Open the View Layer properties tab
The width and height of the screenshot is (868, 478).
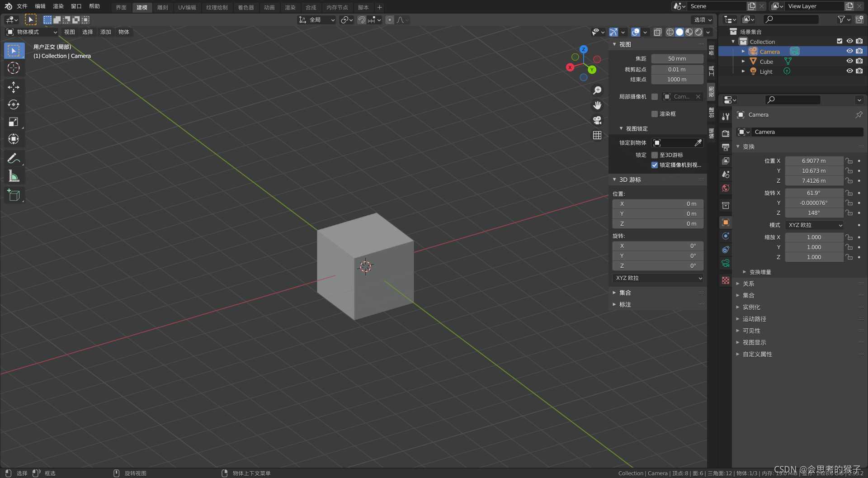point(726,161)
